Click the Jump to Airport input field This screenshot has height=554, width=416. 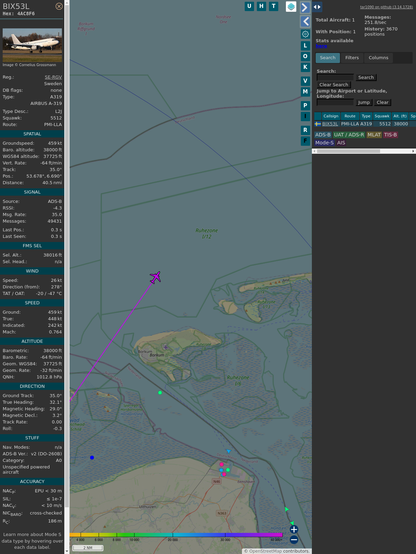(x=335, y=102)
